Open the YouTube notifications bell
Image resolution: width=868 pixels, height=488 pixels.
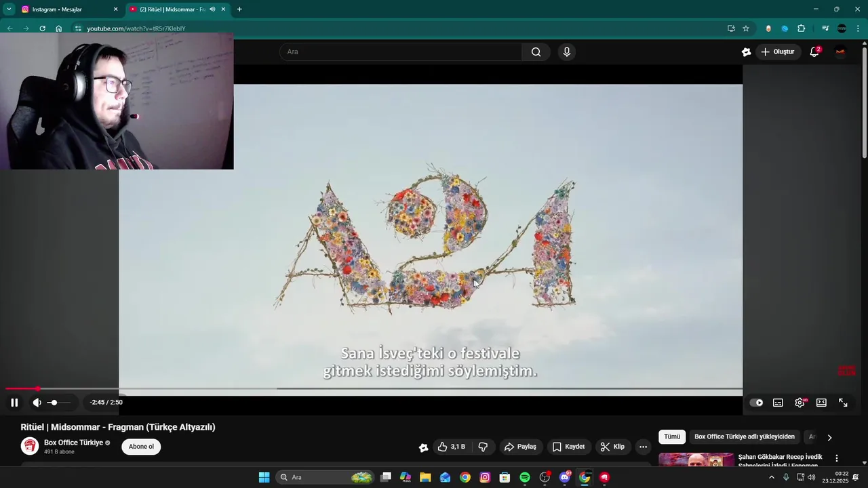(814, 52)
